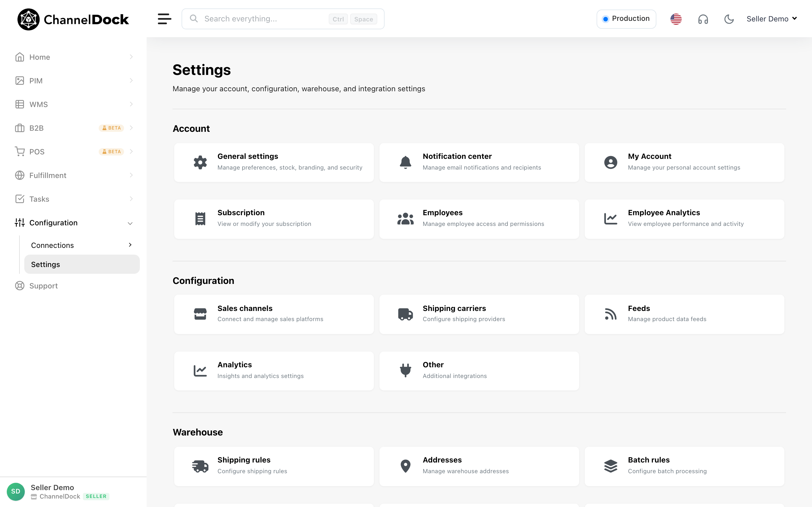
Task: Toggle dark mode with the moon icon
Action: (x=729, y=19)
